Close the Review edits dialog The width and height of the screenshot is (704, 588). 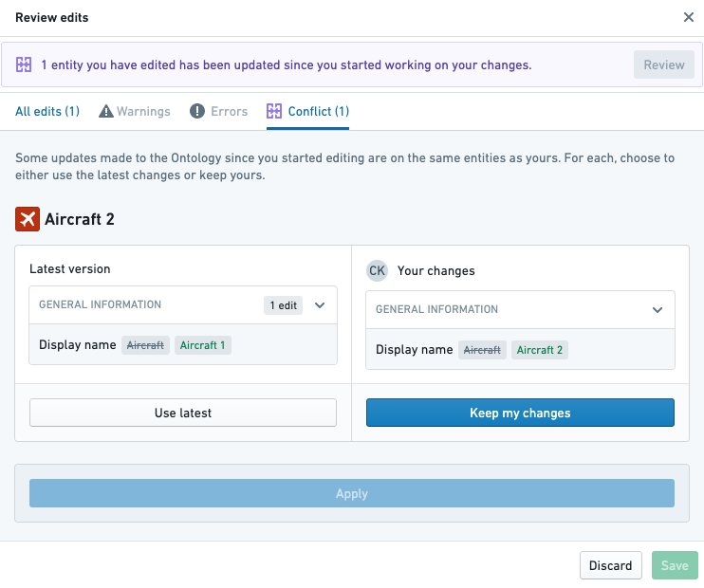point(688,17)
